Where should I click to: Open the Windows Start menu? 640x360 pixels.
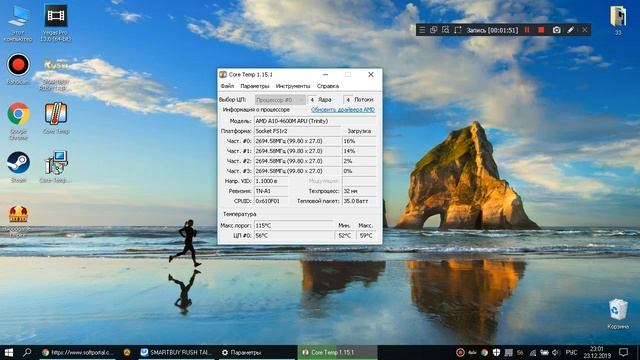tap(9, 352)
